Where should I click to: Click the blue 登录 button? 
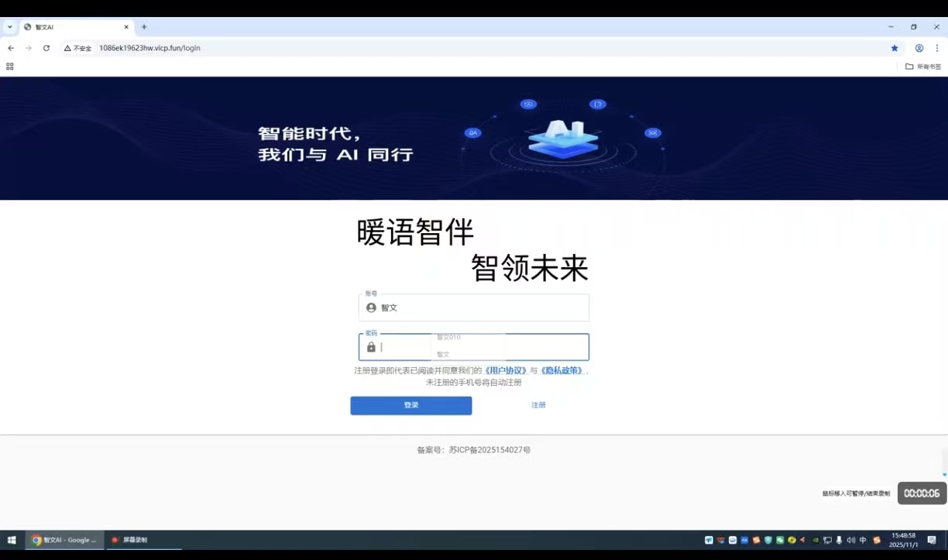[410, 405]
